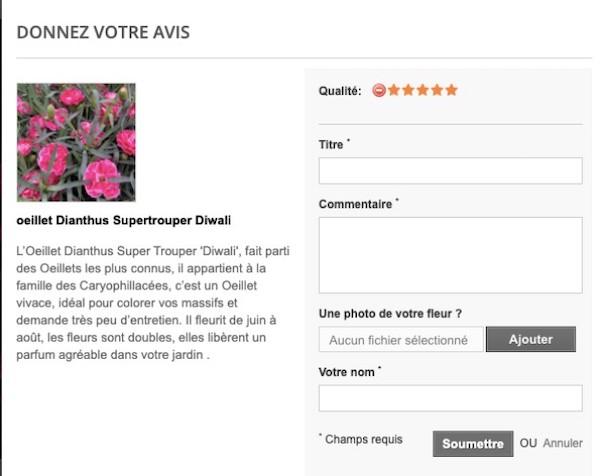This screenshot has height=476, width=600.
Task: Set the rating to four stars
Action: (x=437, y=90)
